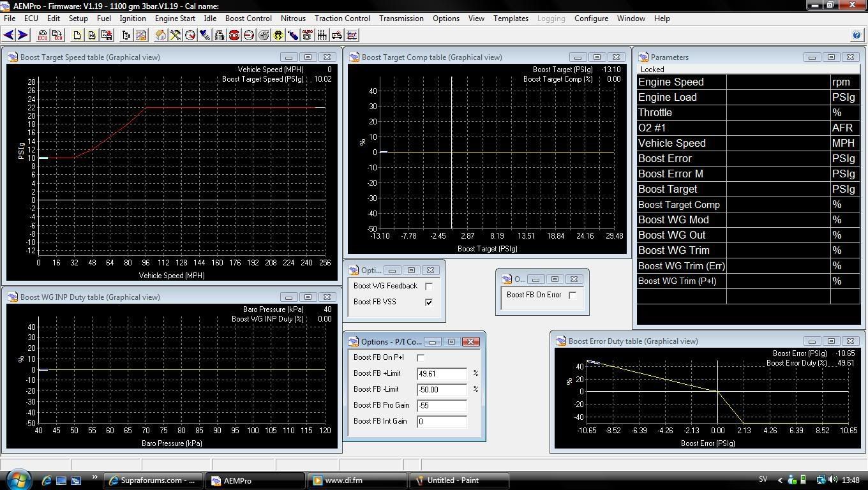
Task: Click the first ECU connect icon
Action: click(x=43, y=35)
